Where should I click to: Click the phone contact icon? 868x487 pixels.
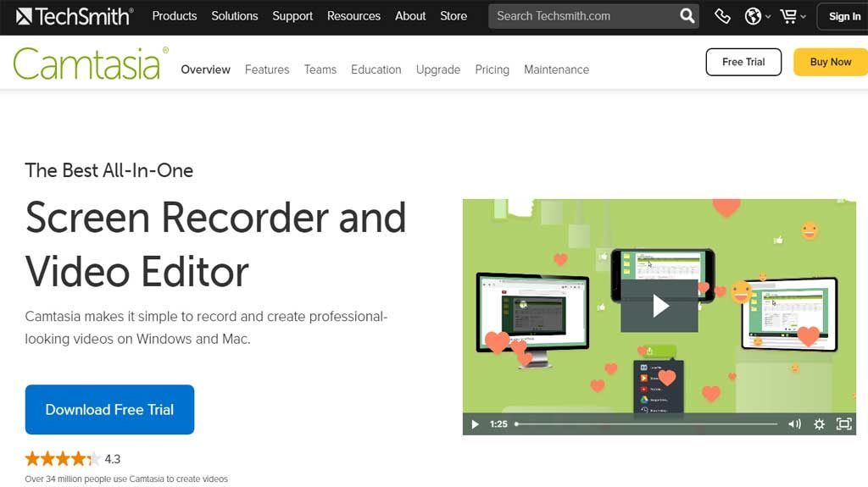coord(722,16)
